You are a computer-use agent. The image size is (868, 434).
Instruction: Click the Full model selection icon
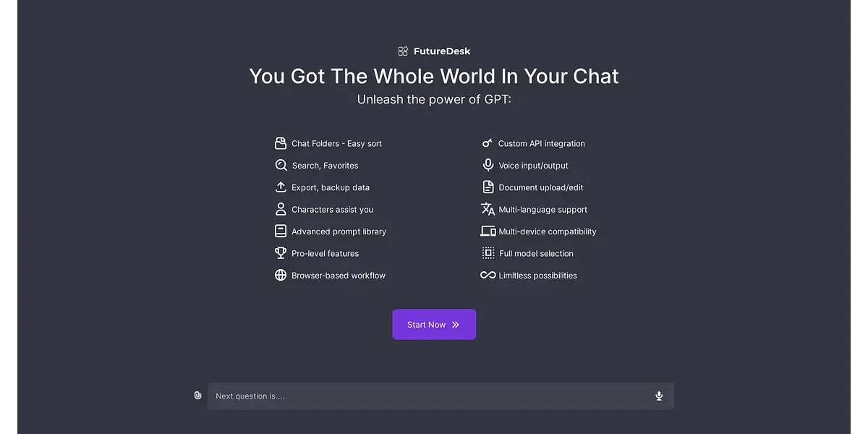point(488,253)
